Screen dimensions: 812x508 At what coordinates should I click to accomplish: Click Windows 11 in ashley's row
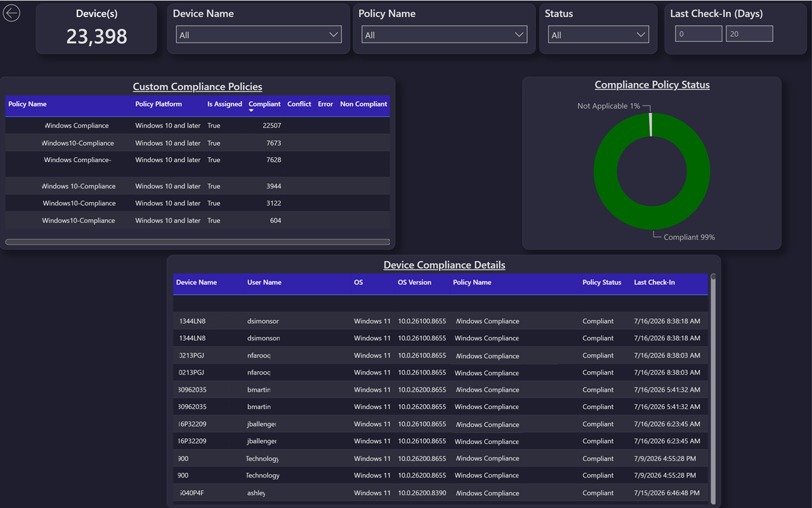point(372,493)
